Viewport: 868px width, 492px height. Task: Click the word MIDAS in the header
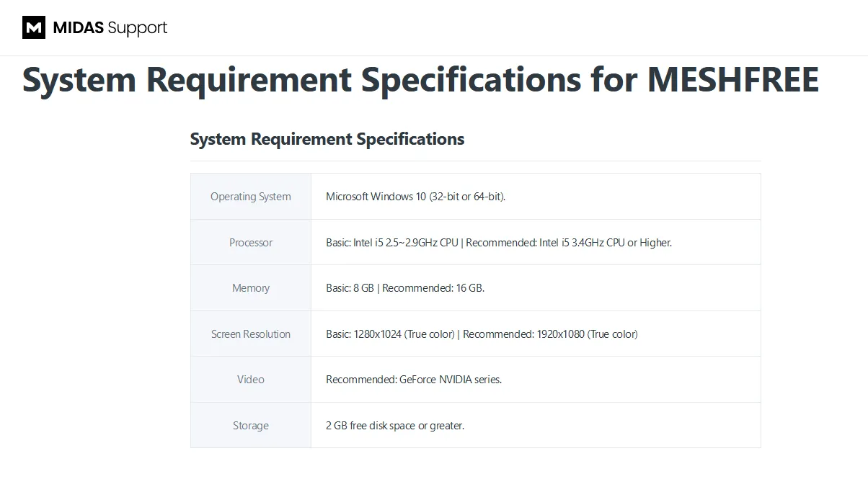click(x=79, y=28)
